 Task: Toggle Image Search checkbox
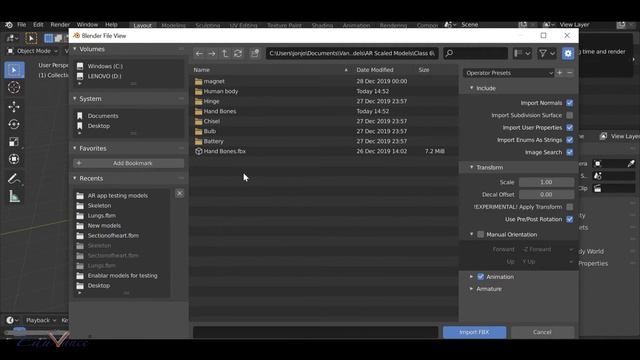coord(569,152)
